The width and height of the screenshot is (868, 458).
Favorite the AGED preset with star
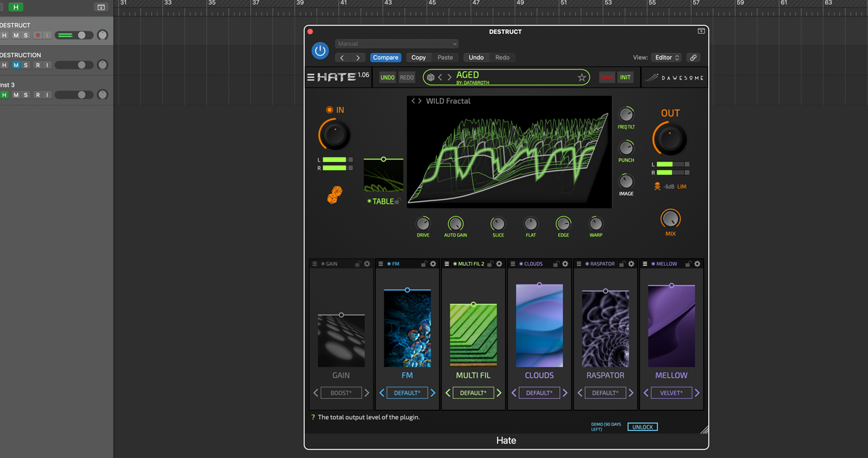point(581,77)
